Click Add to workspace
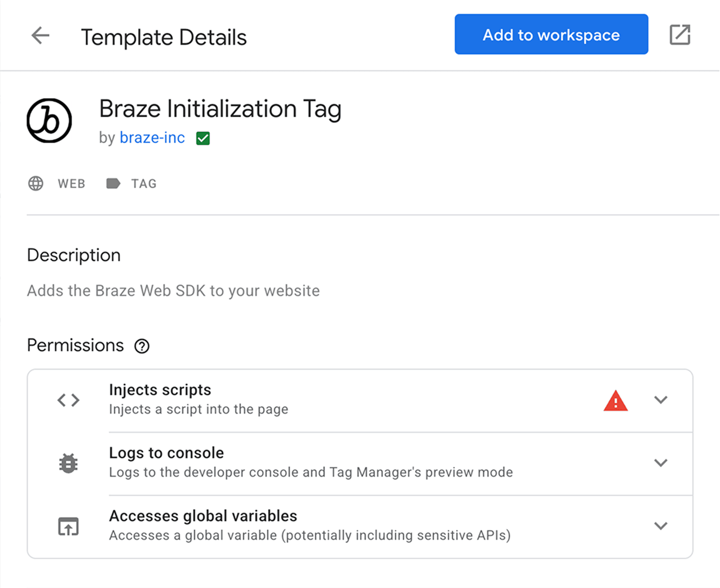The height and width of the screenshot is (588, 720). click(x=550, y=34)
